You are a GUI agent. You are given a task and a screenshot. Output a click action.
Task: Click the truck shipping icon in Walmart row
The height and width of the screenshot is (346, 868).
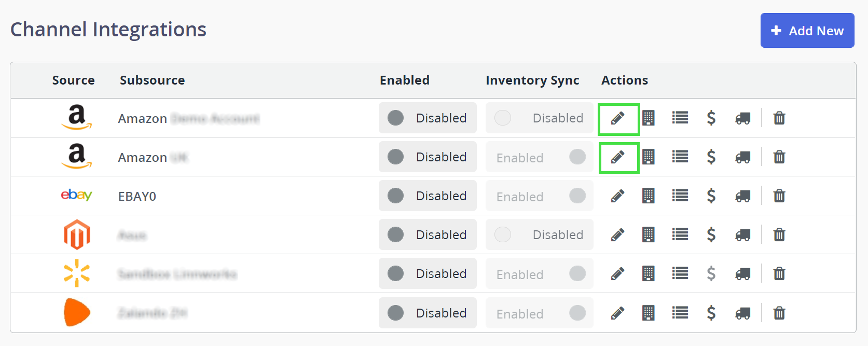742,274
